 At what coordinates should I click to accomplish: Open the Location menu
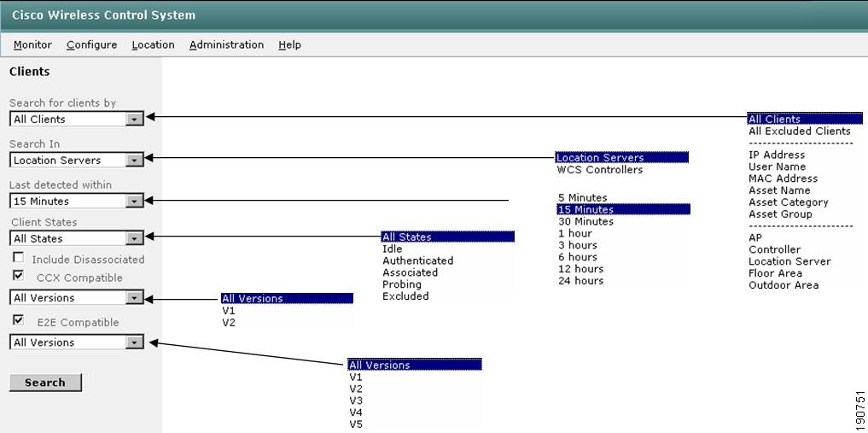[x=154, y=45]
